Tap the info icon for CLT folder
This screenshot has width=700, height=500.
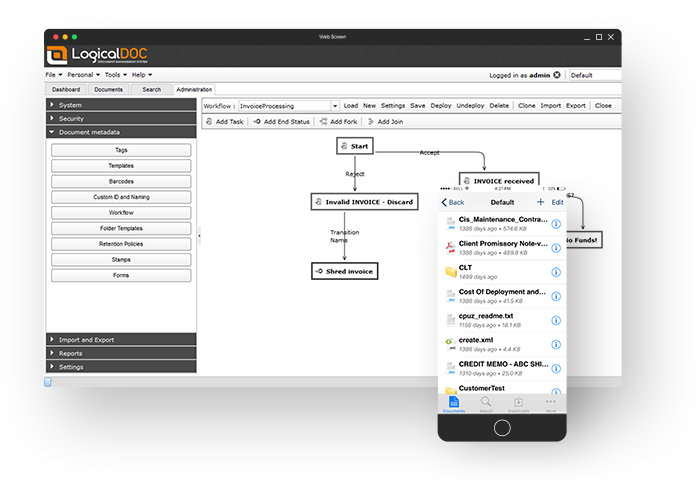point(556,272)
